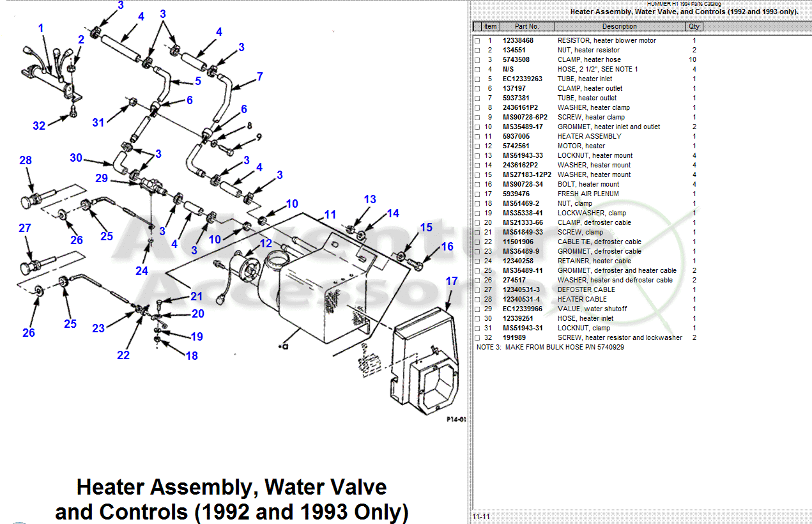812x524 pixels.
Task: Click part number MS90728-34
Action: tap(523, 184)
